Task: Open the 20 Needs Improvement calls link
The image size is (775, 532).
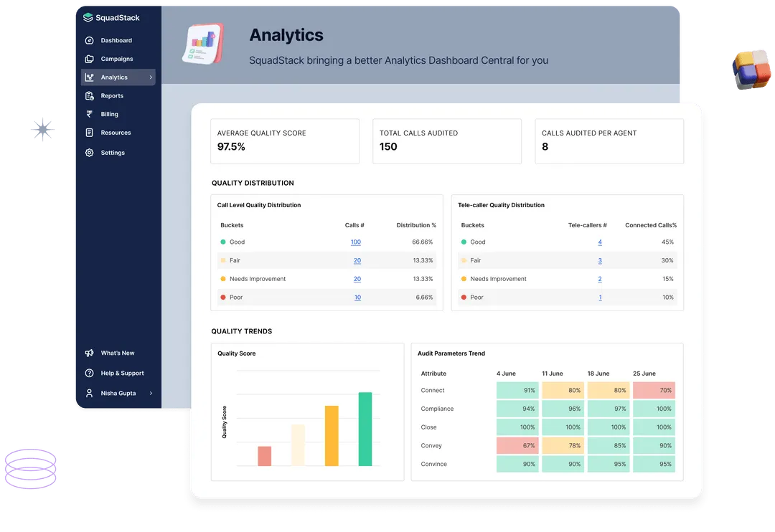Action: click(357, 279)
